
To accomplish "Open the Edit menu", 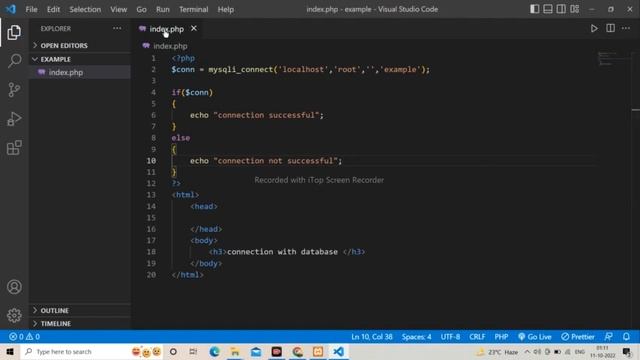I will click(x=53, y=9).
